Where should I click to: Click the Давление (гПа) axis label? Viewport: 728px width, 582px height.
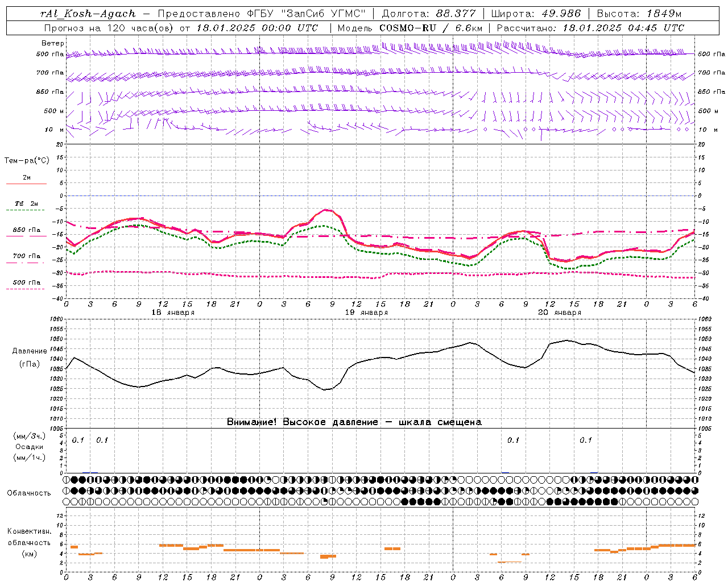[30, 357]
